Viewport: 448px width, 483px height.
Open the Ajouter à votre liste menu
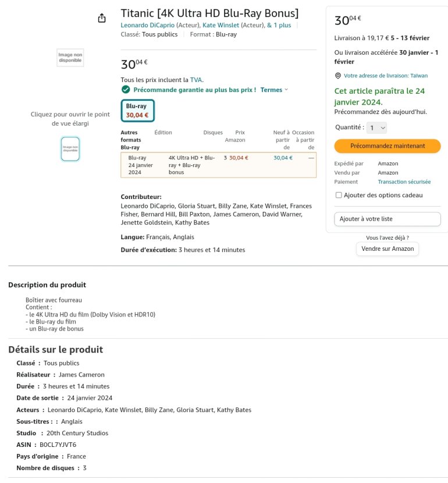tap(387, 219)
